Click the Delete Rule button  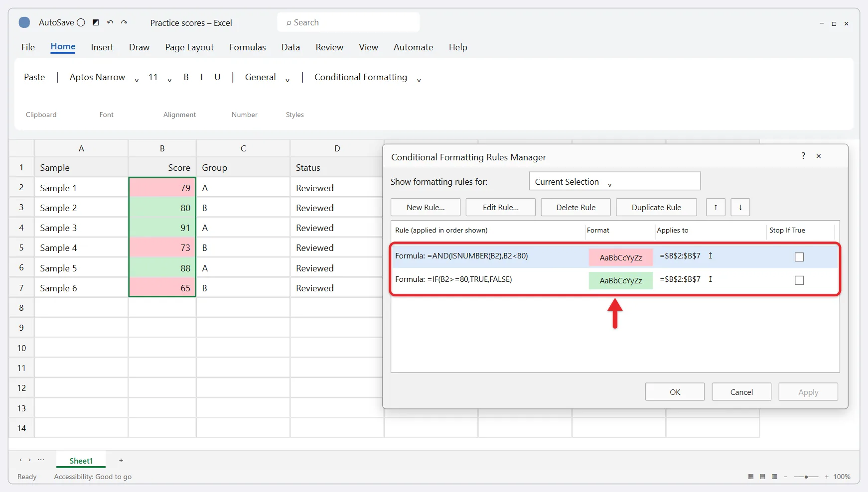pos(576,207)
